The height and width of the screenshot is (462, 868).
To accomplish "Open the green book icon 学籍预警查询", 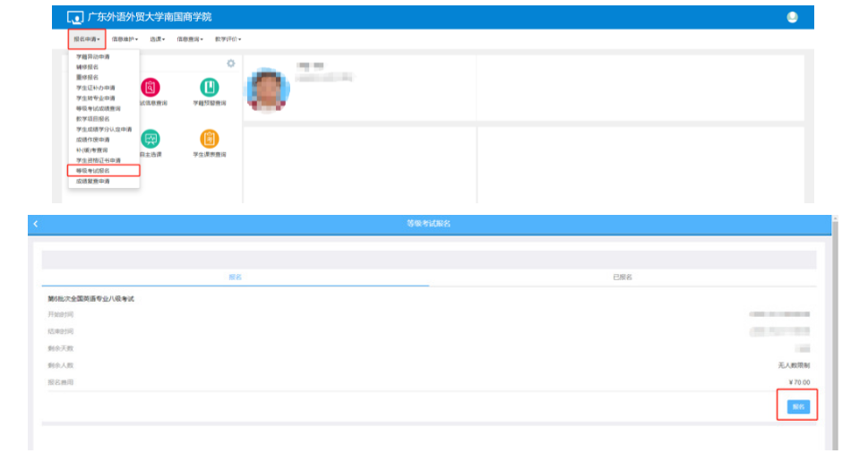I will click(210, 88).
